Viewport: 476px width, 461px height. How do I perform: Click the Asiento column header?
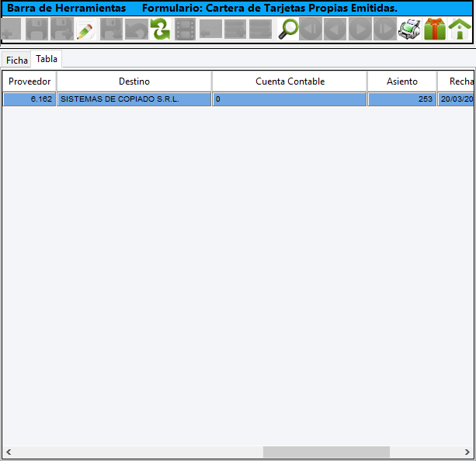tap(401, 81)
